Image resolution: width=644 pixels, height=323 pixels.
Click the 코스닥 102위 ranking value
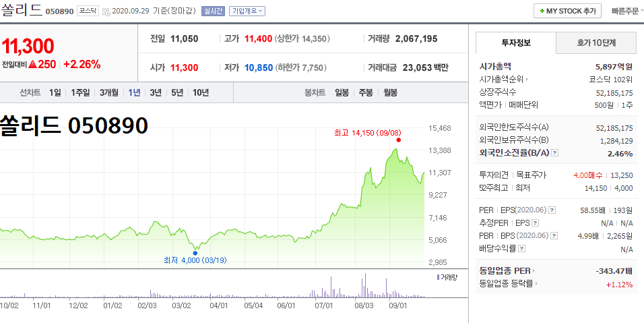point(611,80)
